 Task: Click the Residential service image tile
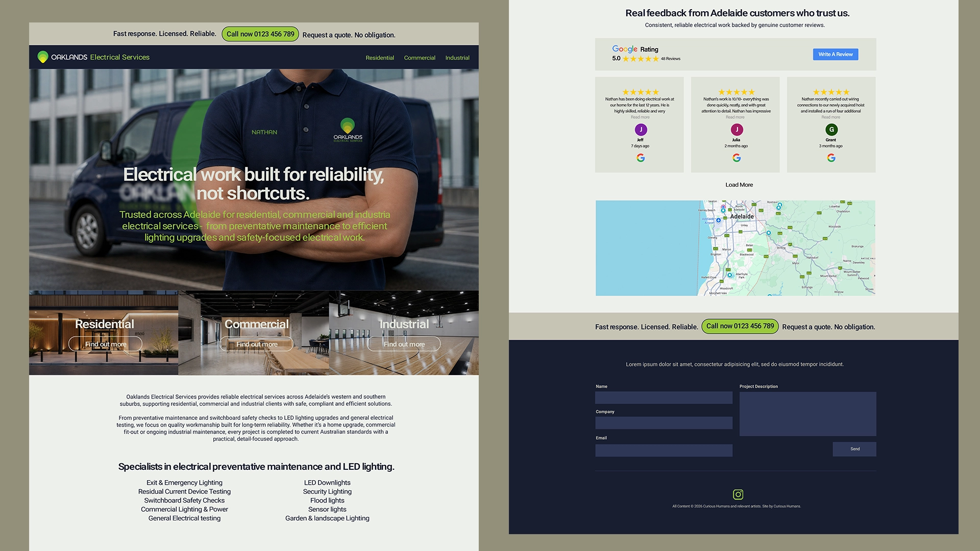coord(104,333)
